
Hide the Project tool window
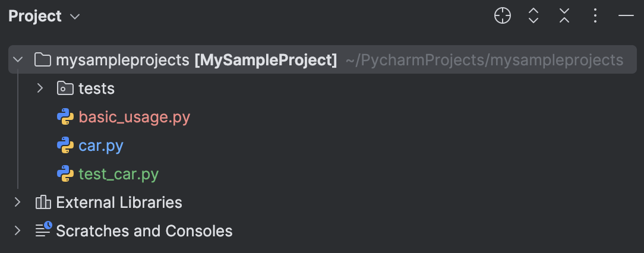[626, 16]
